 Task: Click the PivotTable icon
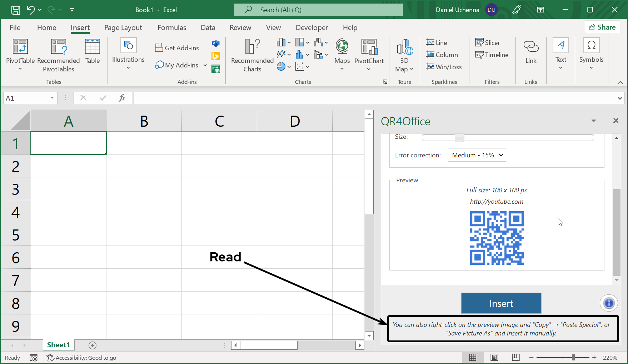tap(20, 47)
